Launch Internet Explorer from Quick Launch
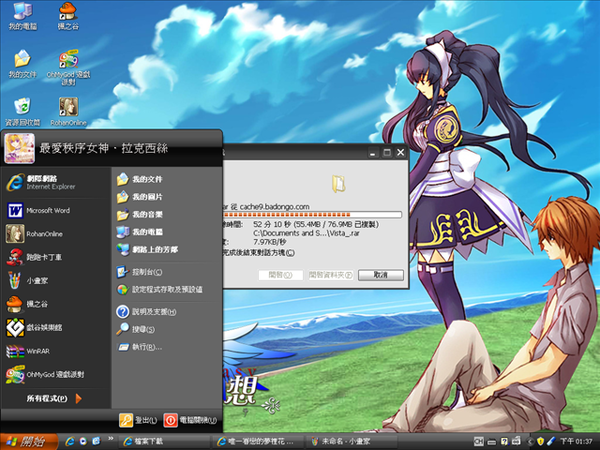The width and height of the screenshot is (600, 450). [70, 441]
